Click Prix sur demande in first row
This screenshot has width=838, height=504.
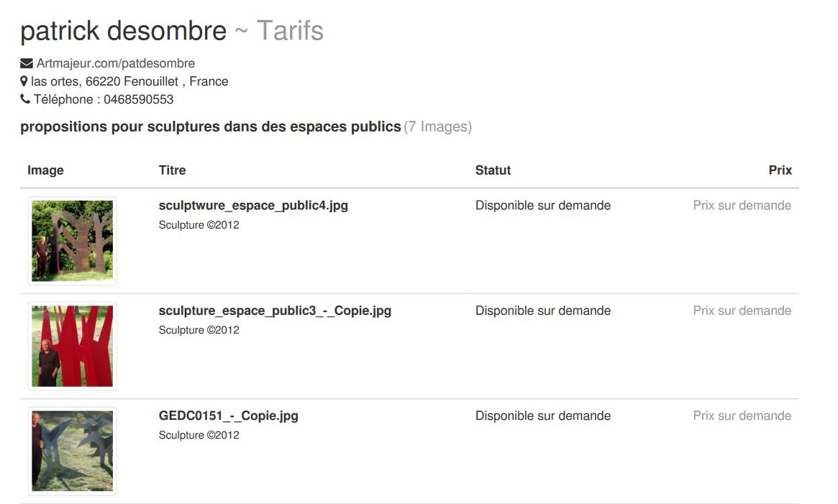coord(742,206)
